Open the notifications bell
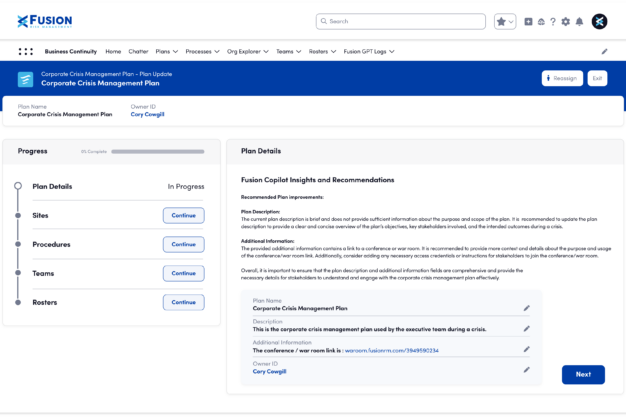The height and width of the screenshot is (417, 626). point(579,22)
